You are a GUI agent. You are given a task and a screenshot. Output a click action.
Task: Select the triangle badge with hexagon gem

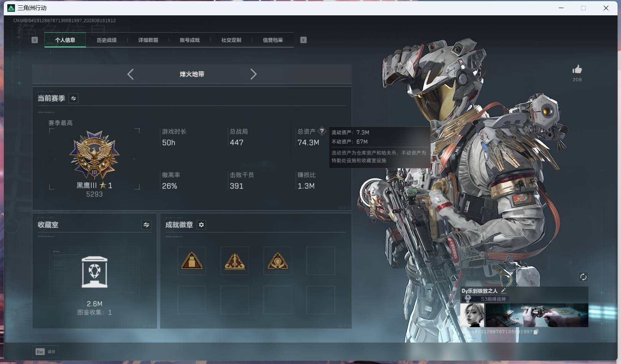[278, 261]
